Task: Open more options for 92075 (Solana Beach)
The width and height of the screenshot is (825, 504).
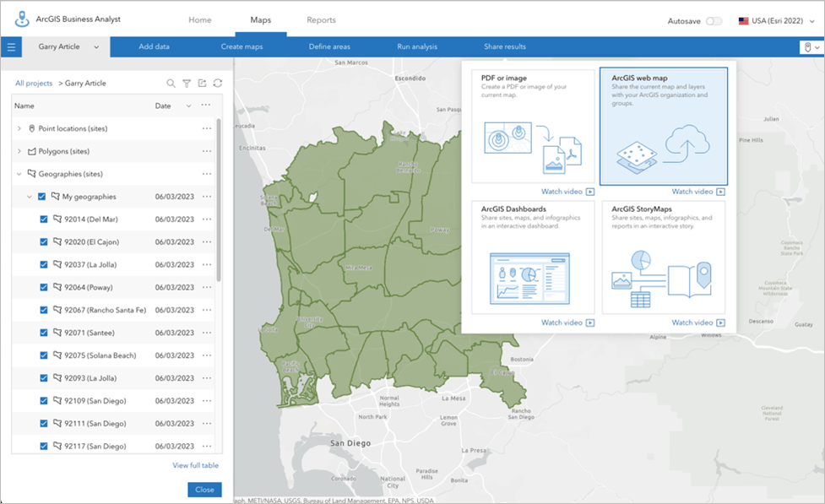Action: point(207,355)
